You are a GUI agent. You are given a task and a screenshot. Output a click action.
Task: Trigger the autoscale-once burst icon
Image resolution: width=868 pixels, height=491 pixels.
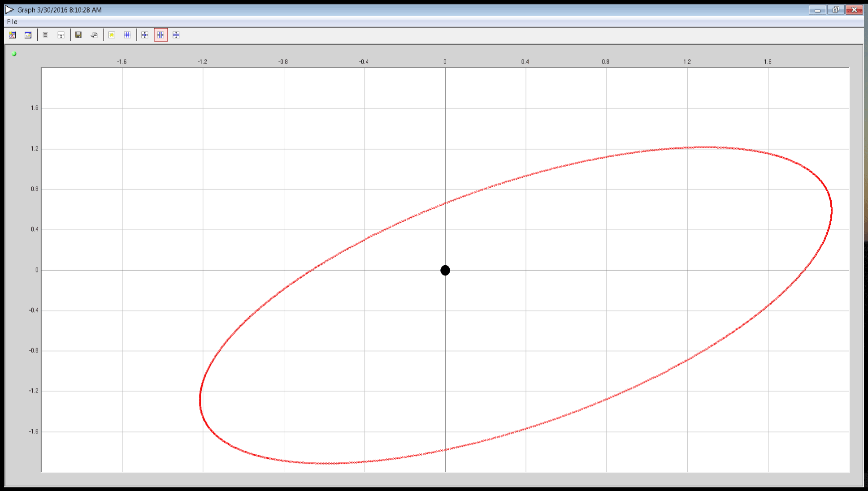(x=111, y=35)
